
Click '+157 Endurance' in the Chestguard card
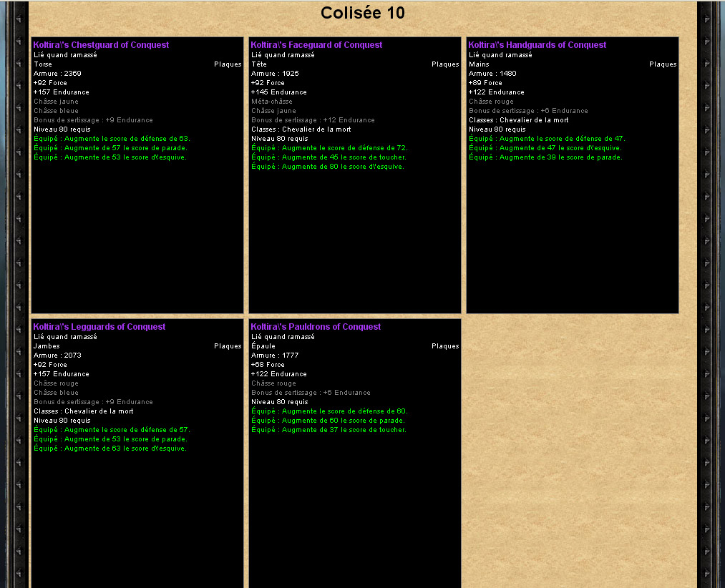(x=61, y=92)
